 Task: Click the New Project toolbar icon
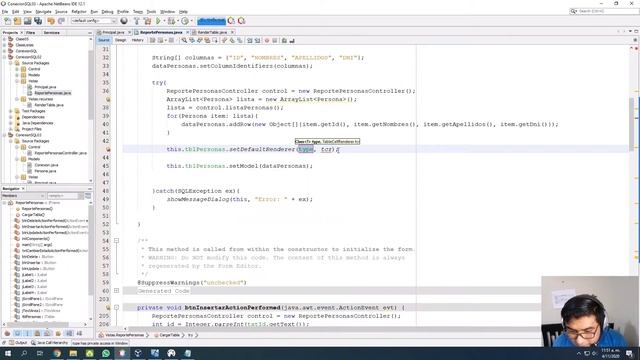(x=17, y=21)
